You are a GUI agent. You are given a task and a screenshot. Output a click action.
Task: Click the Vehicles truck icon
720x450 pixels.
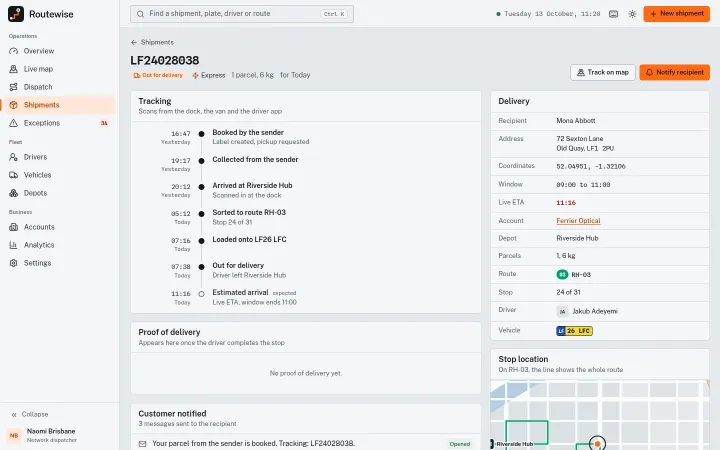coord(13,175)
